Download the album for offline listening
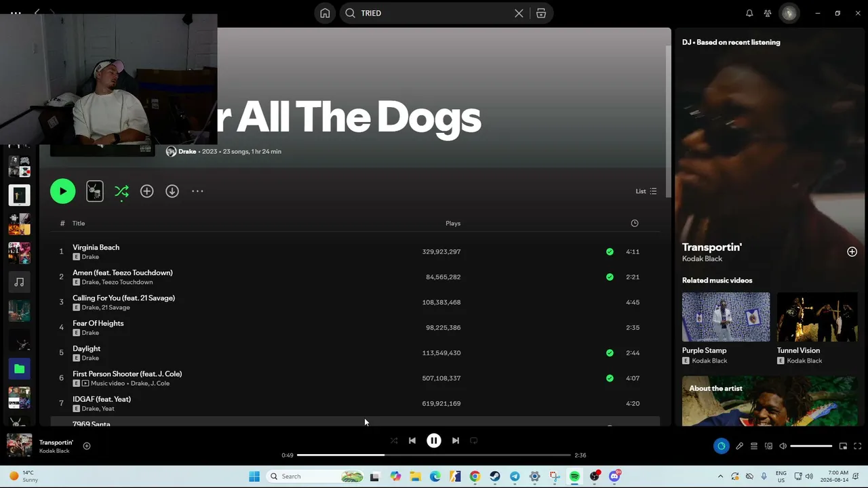868x488 pixels. tap(172, 191)
